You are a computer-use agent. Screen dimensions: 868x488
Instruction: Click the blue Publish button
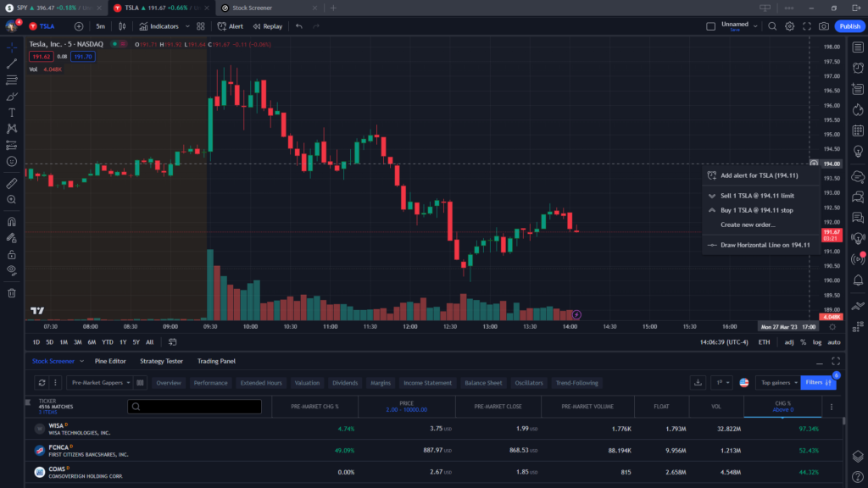[849, 26]
